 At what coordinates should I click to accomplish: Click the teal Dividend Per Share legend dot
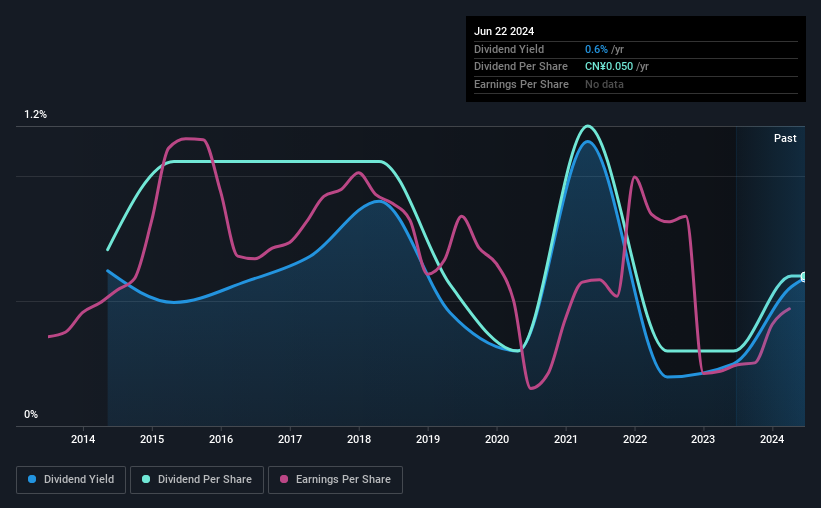[146, 479]
